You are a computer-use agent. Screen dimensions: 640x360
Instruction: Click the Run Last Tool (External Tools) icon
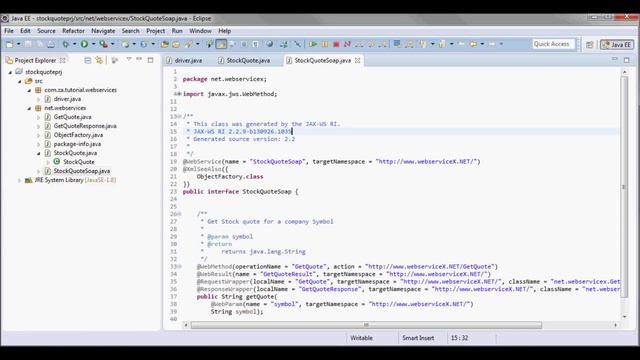(104, 44)
